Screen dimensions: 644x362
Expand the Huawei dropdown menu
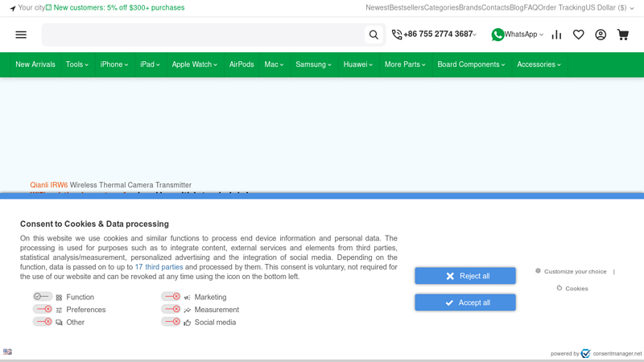click(x=358, y=64)
